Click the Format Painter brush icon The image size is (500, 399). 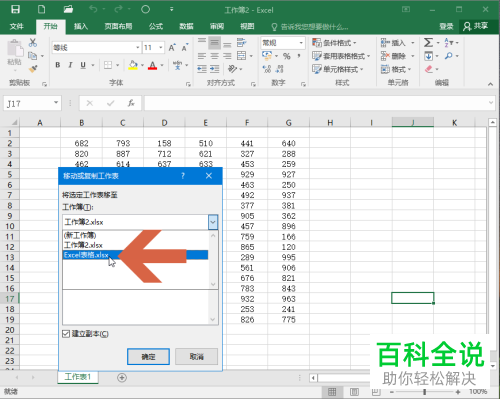coord(33,69)
